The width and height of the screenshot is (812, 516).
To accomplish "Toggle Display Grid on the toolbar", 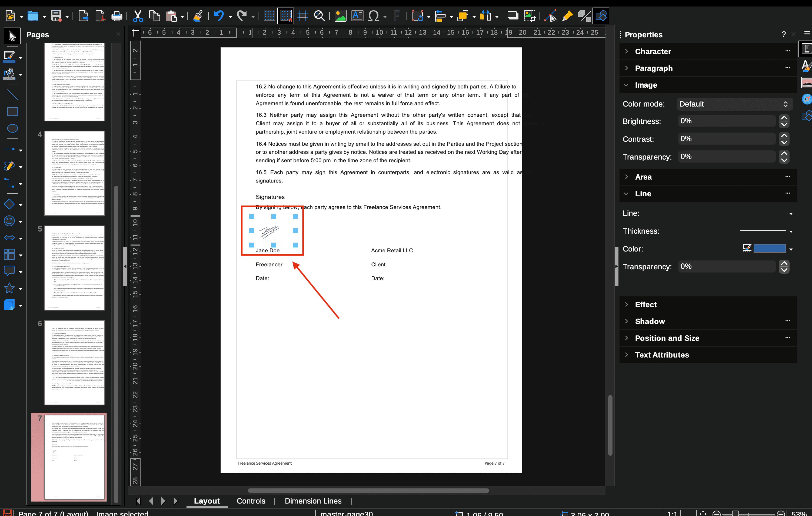I will click(269, 16).
